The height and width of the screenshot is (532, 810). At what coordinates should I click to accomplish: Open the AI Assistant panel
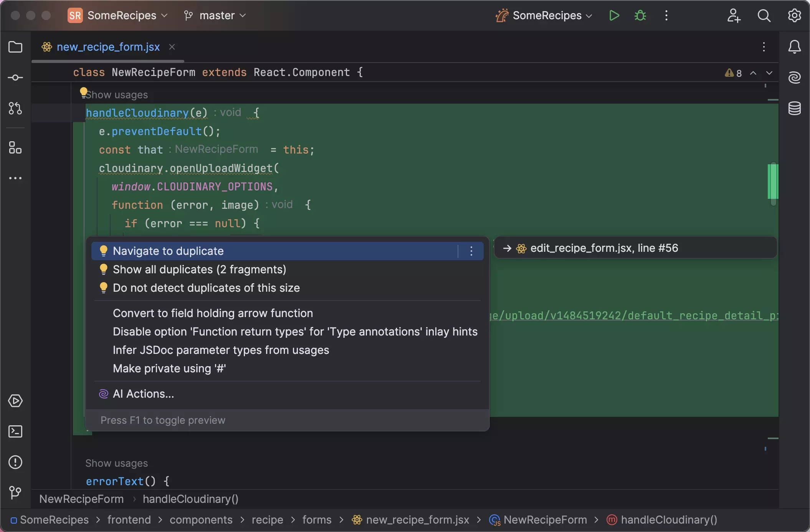(794, 78)
